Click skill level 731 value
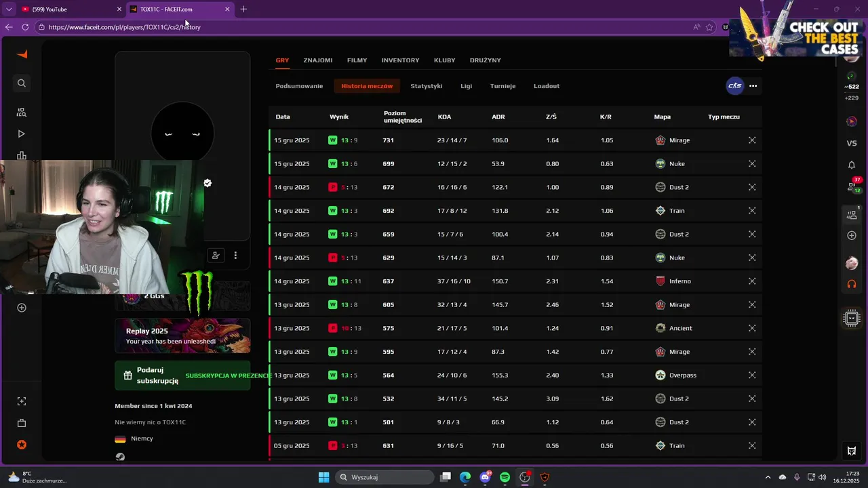Image resolution: width=868 pixels, height=488 pixels. point(389,140)
